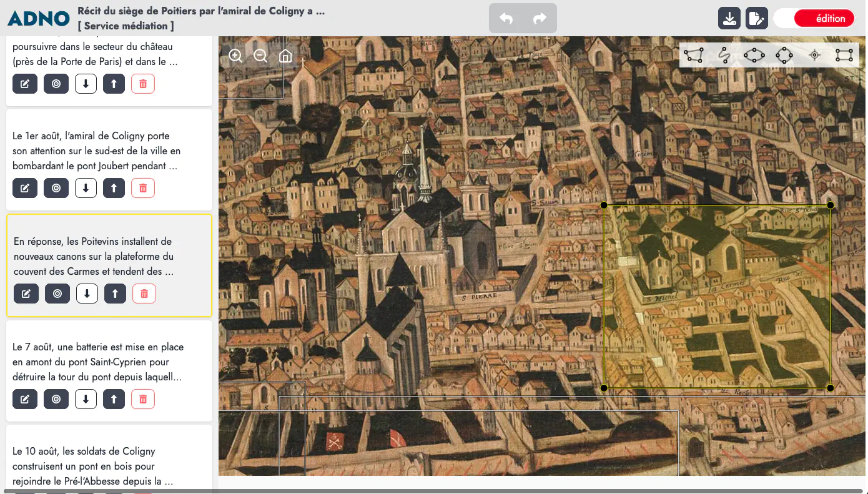Move the château sector annotation up

[x=114, y=84]
